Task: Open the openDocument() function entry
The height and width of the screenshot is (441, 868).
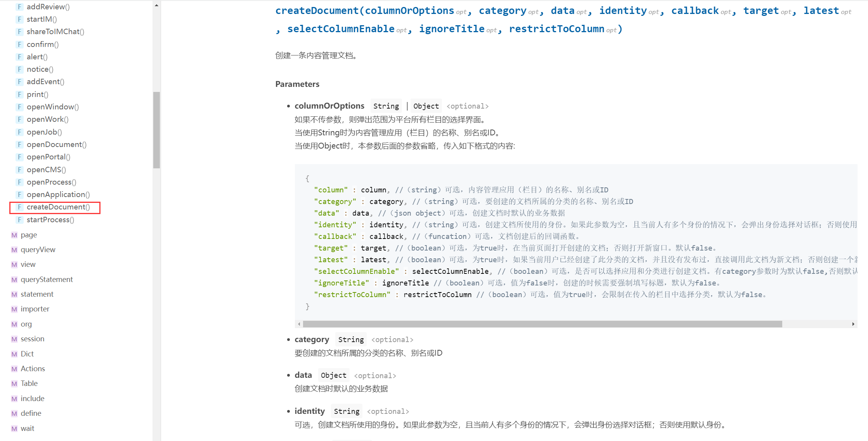Action: click(56, 145)
